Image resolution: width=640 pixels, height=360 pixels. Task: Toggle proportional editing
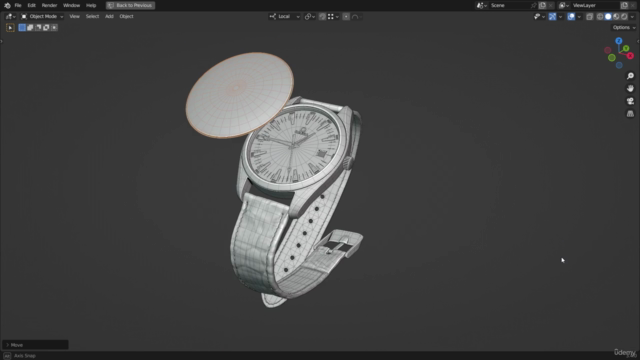(346, 16)
